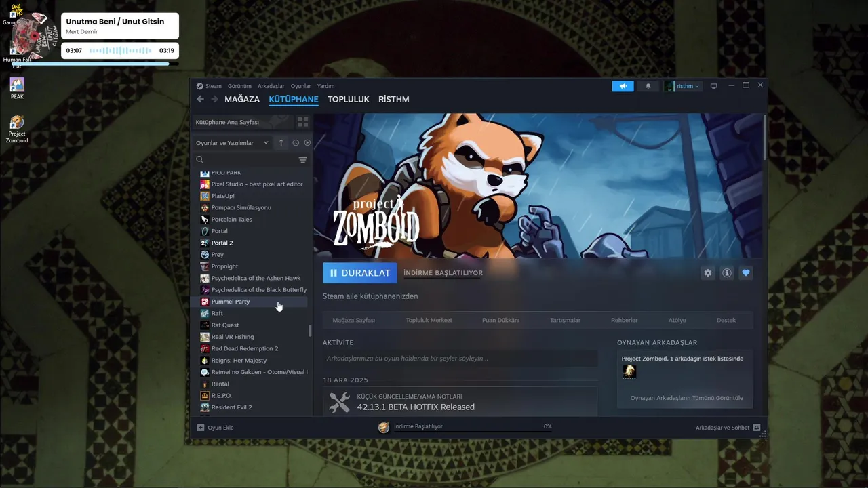The height and width of the screenshot is (488, 868).
Task: Open the Arkadaşlar menu
Action: click(271, 86)
